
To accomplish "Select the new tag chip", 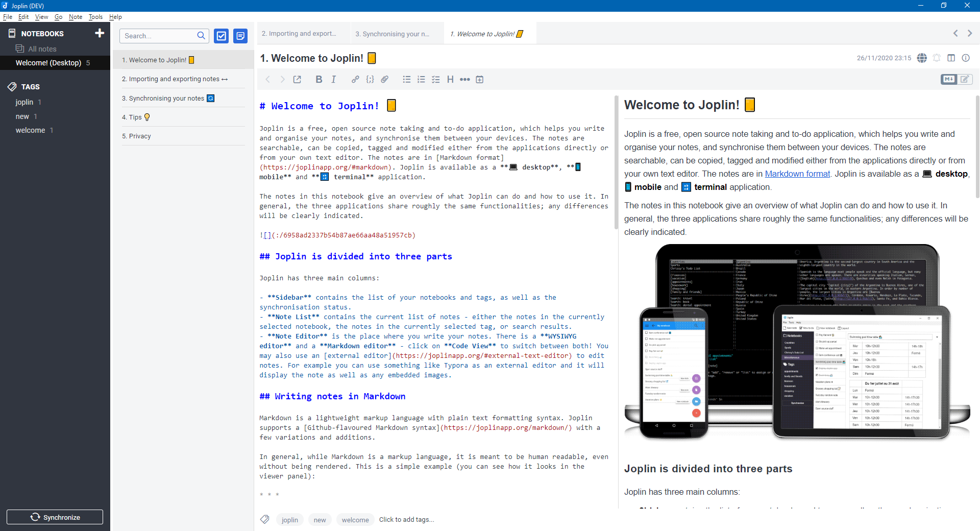I will click(x=320, y=520).
